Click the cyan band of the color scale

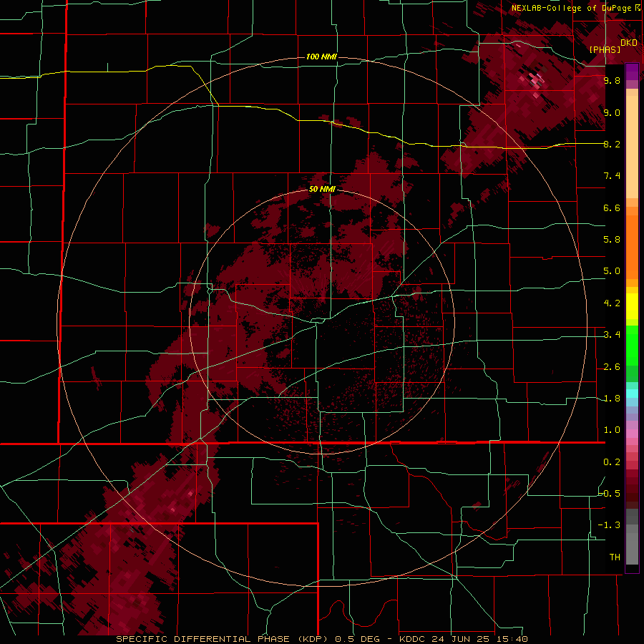click(x=632, y=394)
